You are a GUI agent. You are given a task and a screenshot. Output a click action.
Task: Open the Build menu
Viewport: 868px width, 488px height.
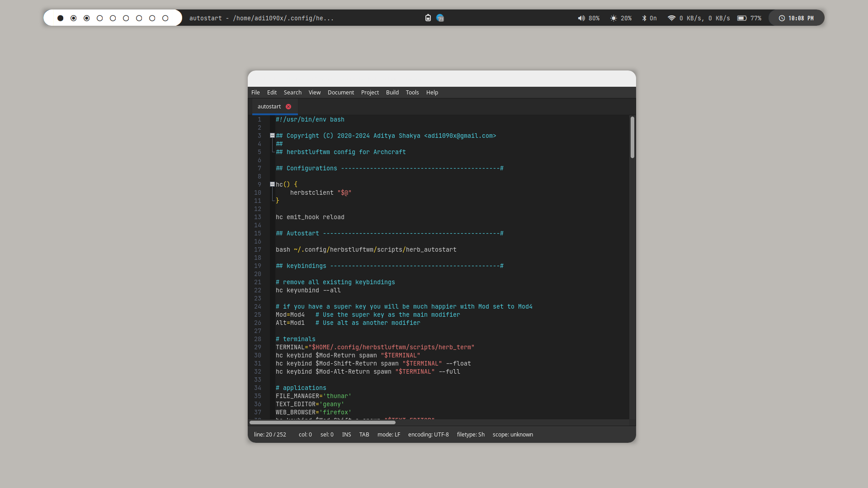tap(392, 93)
